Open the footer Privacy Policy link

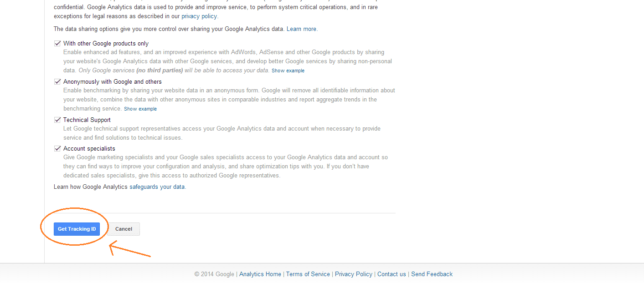click(354, 274)
